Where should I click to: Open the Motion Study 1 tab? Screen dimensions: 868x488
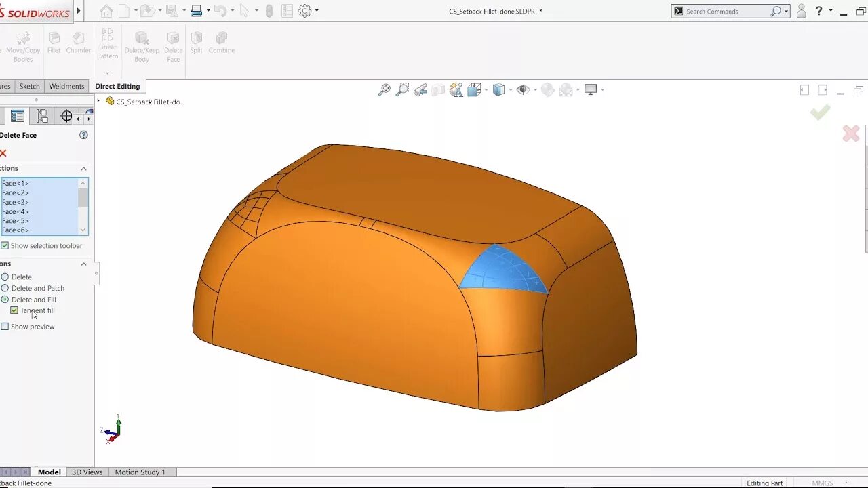pos(141,472)
